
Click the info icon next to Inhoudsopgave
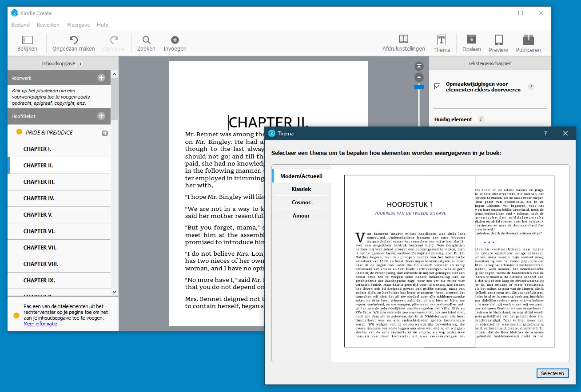point(81,63)
